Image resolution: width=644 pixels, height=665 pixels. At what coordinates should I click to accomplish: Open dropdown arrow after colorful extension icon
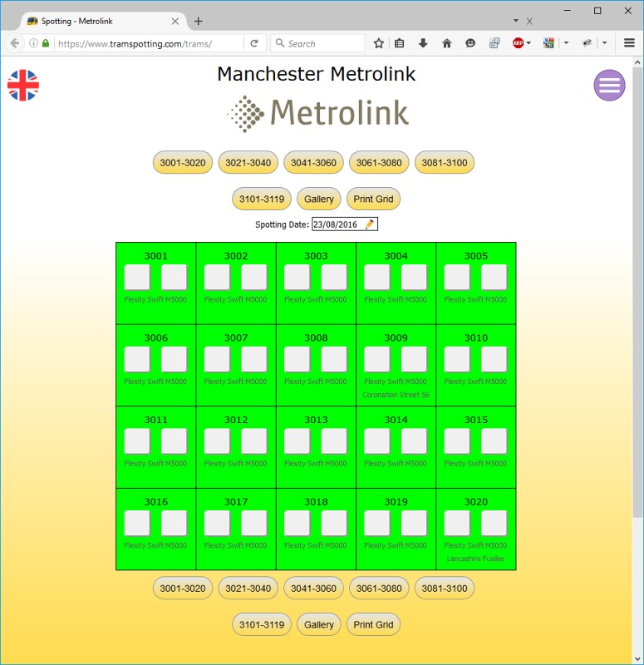click(566, 43)
